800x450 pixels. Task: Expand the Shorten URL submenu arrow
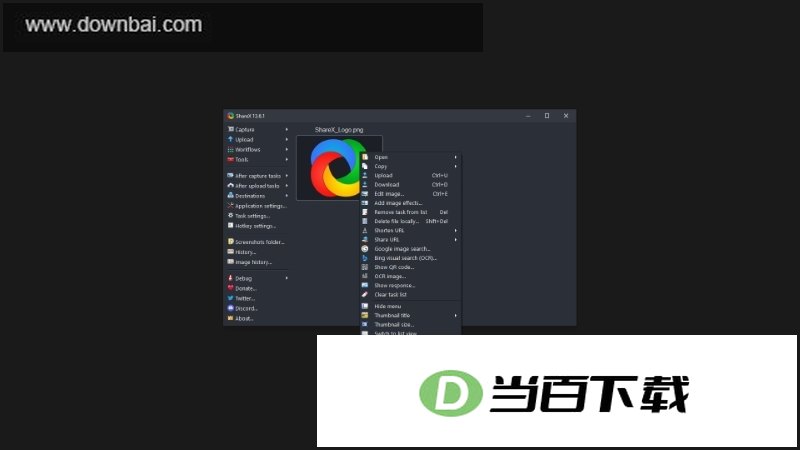456,231
